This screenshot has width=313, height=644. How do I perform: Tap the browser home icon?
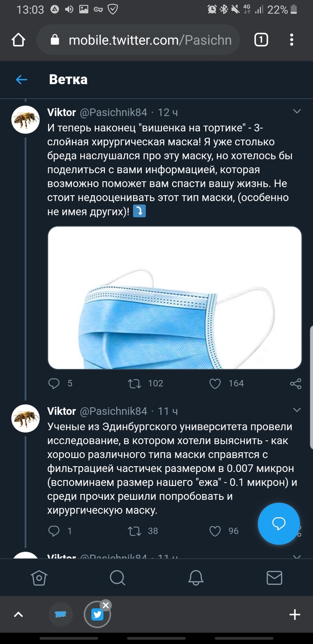point(18,40)
